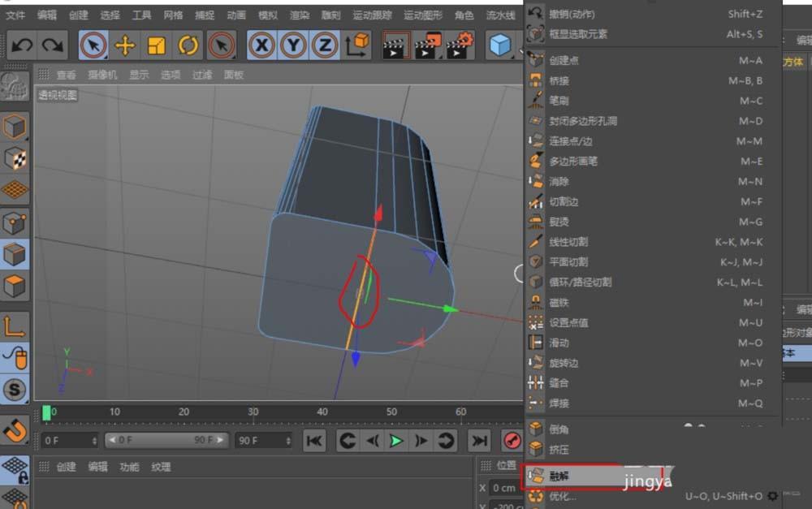
Task: Toggle the Z-axis lock
Action: tap(322, 45)
